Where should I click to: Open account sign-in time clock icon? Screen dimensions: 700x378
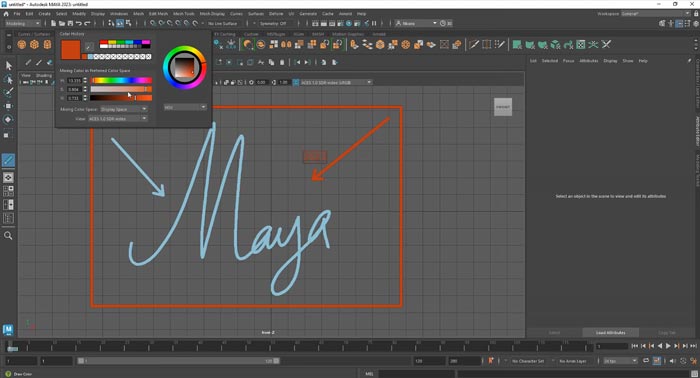coord(443,23)
